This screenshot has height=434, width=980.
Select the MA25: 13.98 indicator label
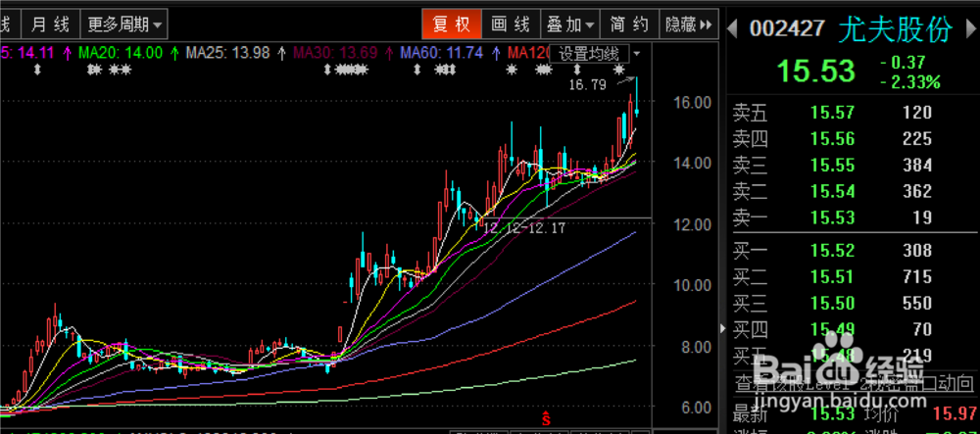coord(228,53)
